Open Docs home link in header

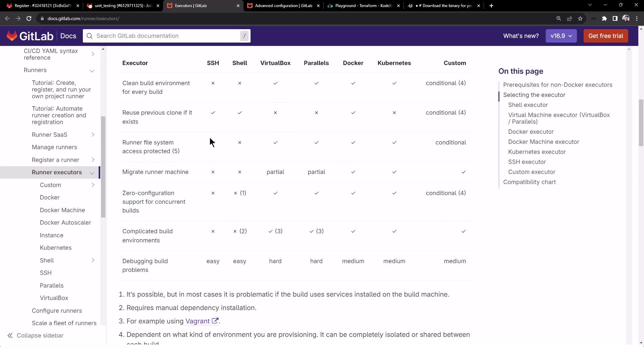(x=68, y=36)
